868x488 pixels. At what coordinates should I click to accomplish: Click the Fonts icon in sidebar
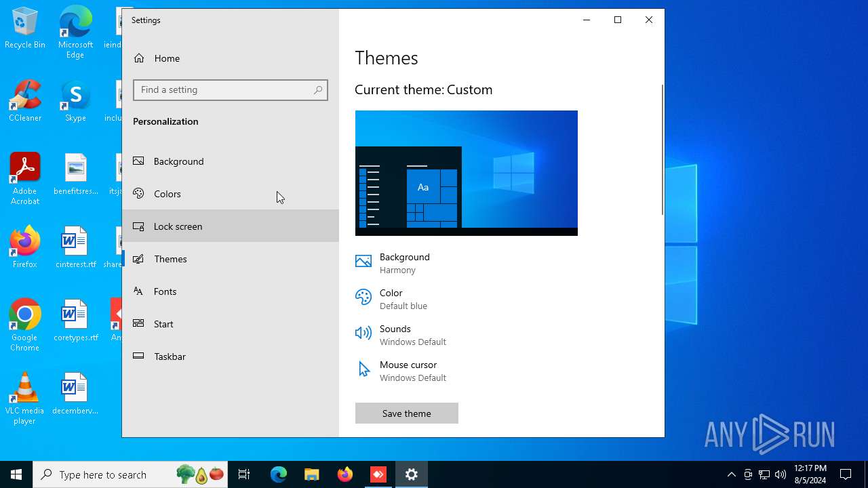click(138, 291)
